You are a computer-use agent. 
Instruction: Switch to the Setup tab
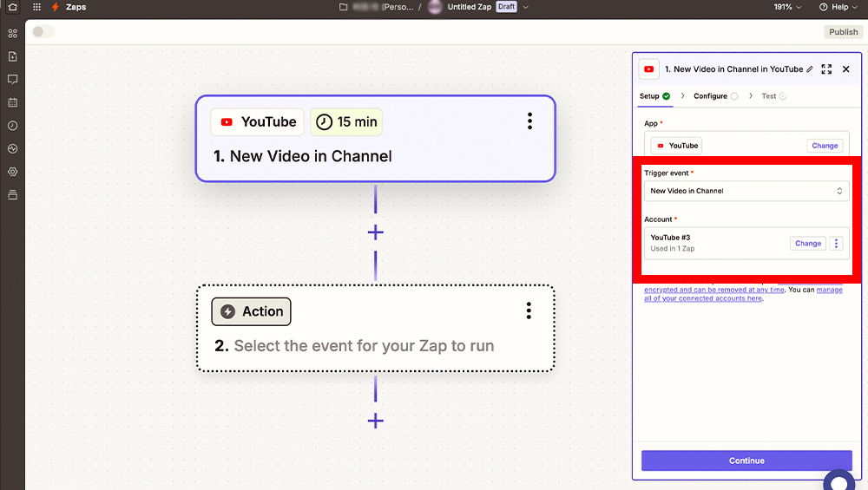coord(654,96)
